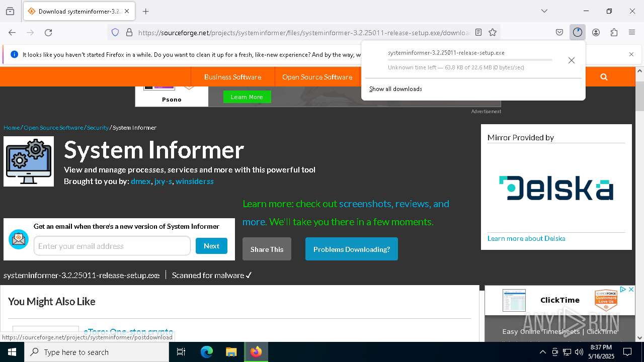This screenshot has width=644, height=362.
Task: Open the Open Source Software menu
Action: point(317,77)
